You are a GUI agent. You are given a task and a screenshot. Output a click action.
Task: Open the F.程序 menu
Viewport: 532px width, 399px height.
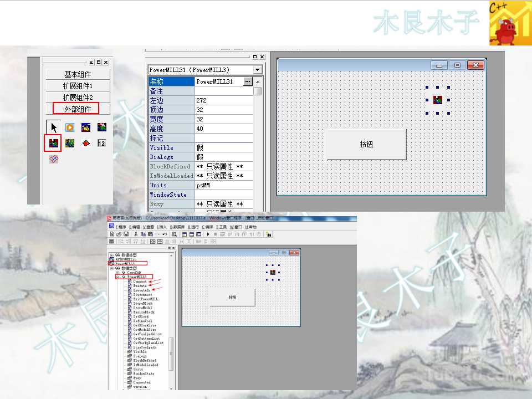121,227
